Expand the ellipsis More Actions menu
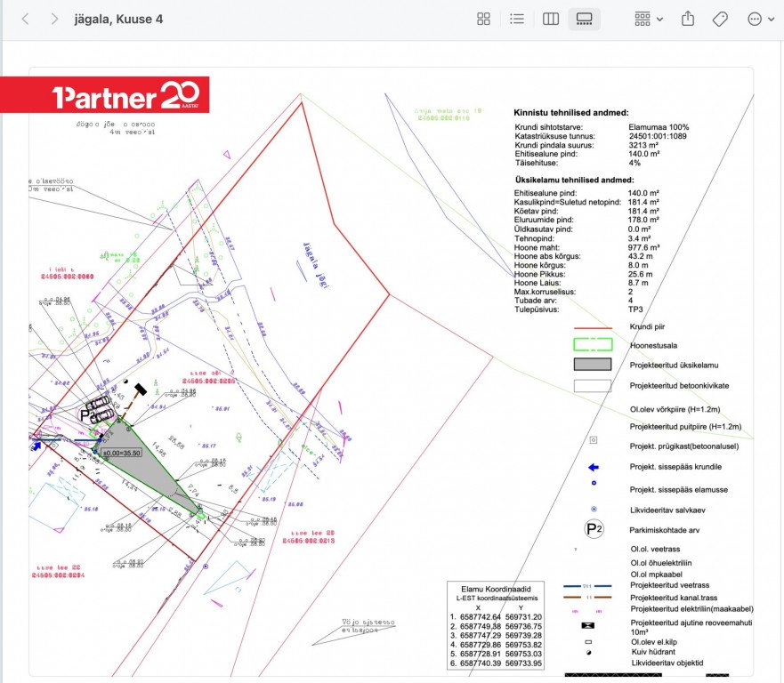784x683 pixels. pos(761,19)
